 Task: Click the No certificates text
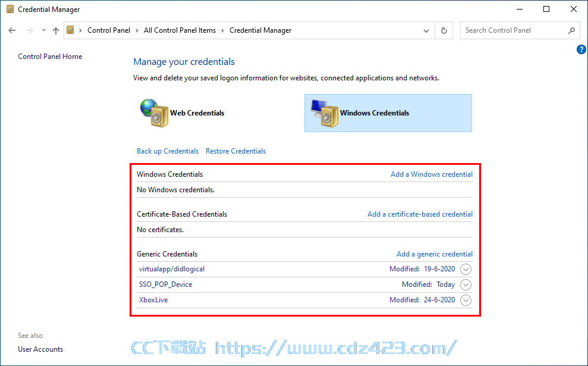pyautogui.click(x=160, y=230)
